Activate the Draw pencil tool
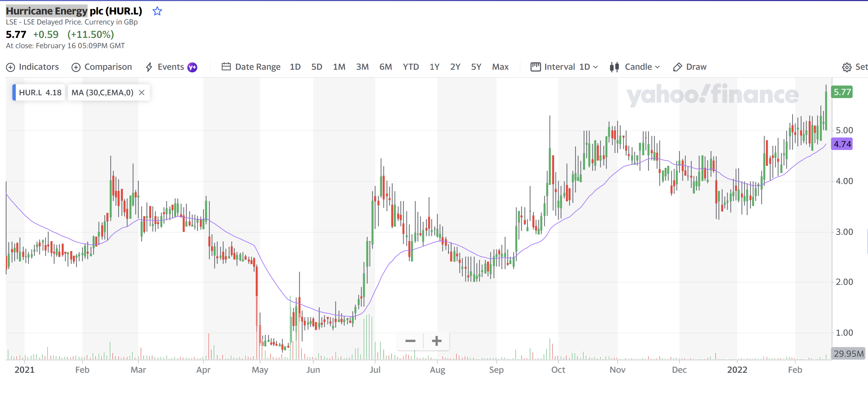Image resolution: width=868 pixels, height=412 pixels. coord(689,67)
